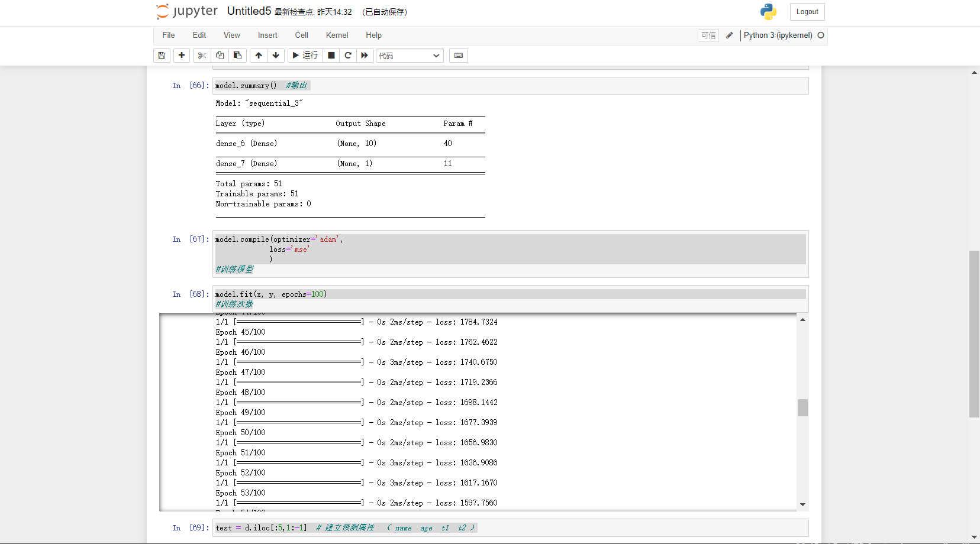Paste cells below icon
This screenshot has height=544, width=980.
237,56
